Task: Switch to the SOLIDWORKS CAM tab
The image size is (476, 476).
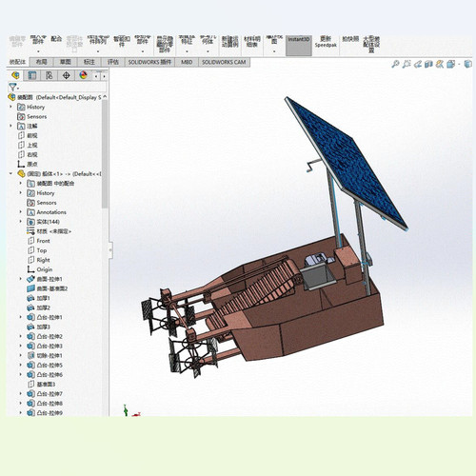Action: click(x=224, y=62)
